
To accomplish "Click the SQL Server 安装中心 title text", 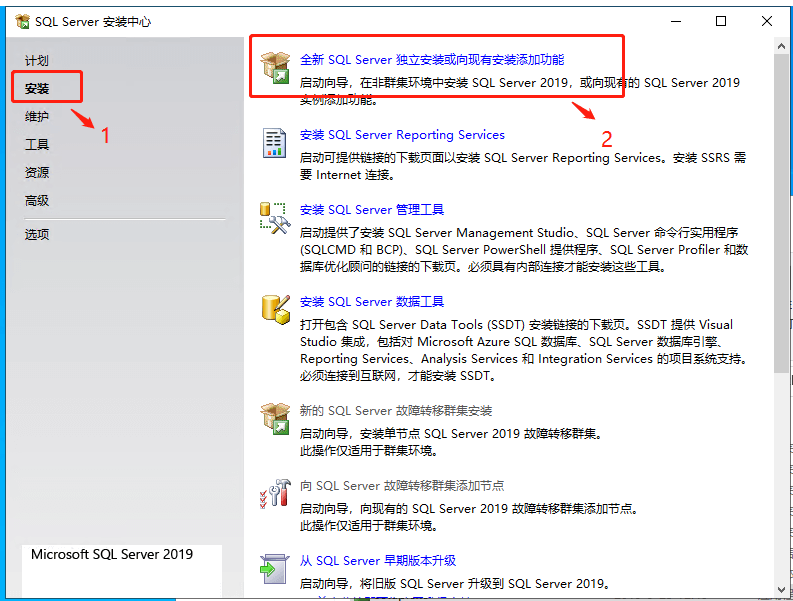I will click(93, 22).
